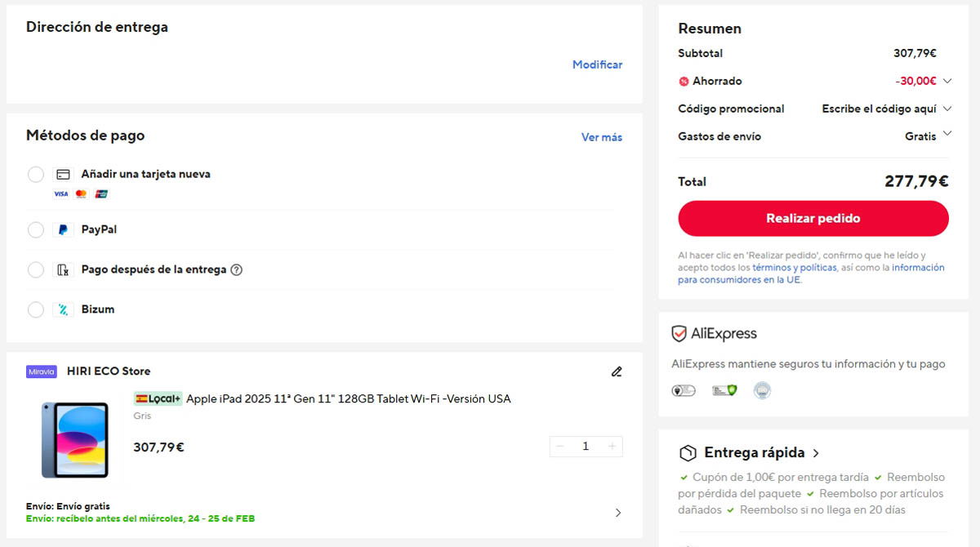Click the Realizar pedido button

pos(813,218)
